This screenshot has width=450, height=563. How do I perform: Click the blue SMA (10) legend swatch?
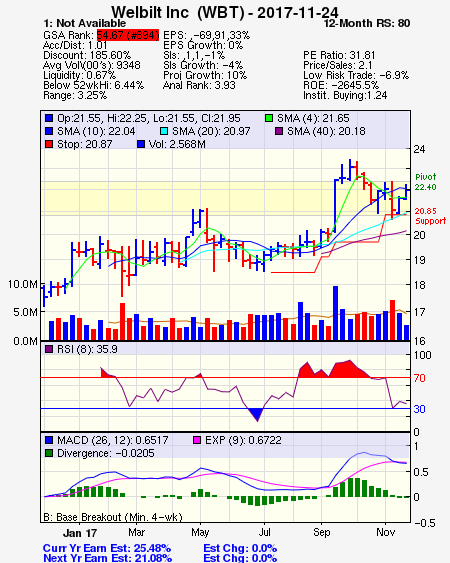[x=49, y=131]
